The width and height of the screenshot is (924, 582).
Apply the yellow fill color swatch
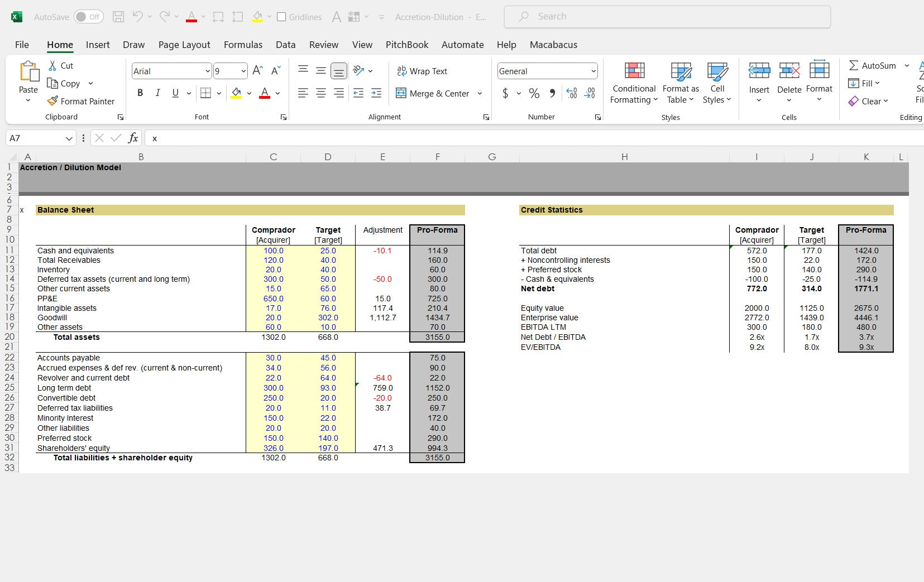(x=236, y=93)
